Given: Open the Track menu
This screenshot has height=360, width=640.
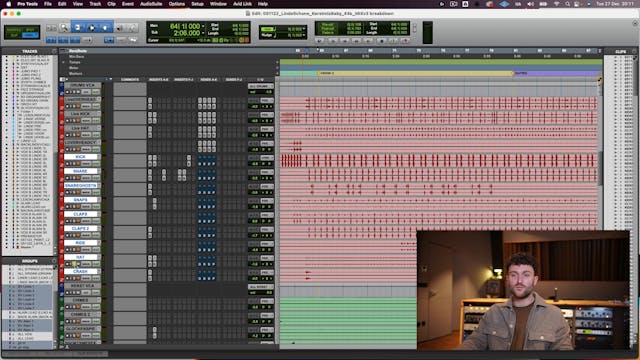Looking at the screenshot, I should coord(95,4).
